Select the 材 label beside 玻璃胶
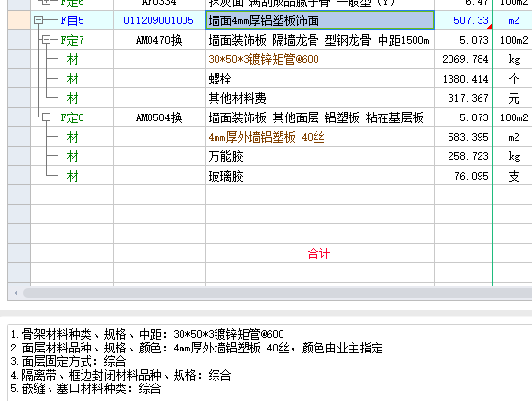Image resolution: width=532 pixels, height=401 pixels. point(72,176)
